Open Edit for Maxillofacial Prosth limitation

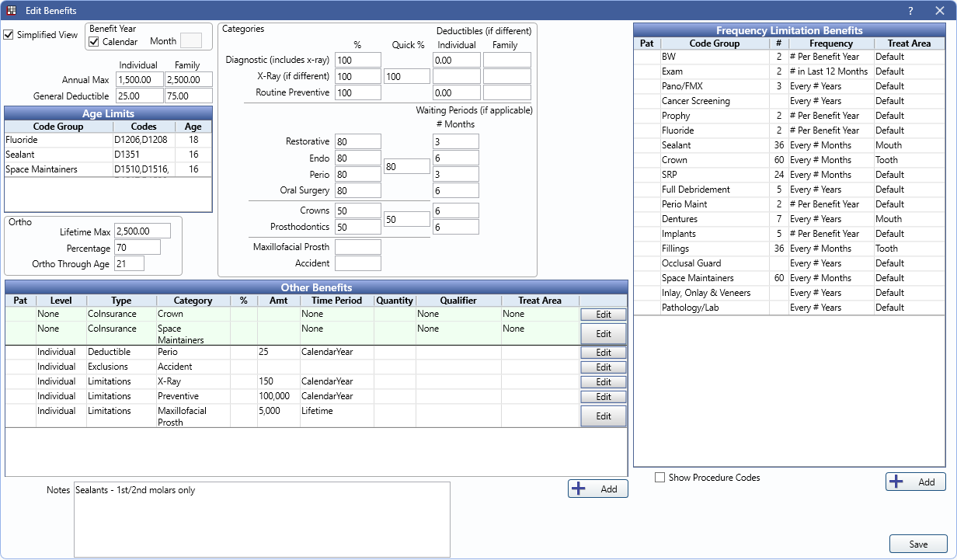603,416
